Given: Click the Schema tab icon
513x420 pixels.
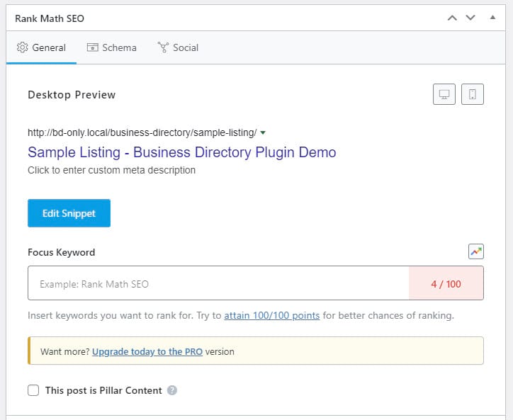Looking at the screenshot, I should coord(92,47).
